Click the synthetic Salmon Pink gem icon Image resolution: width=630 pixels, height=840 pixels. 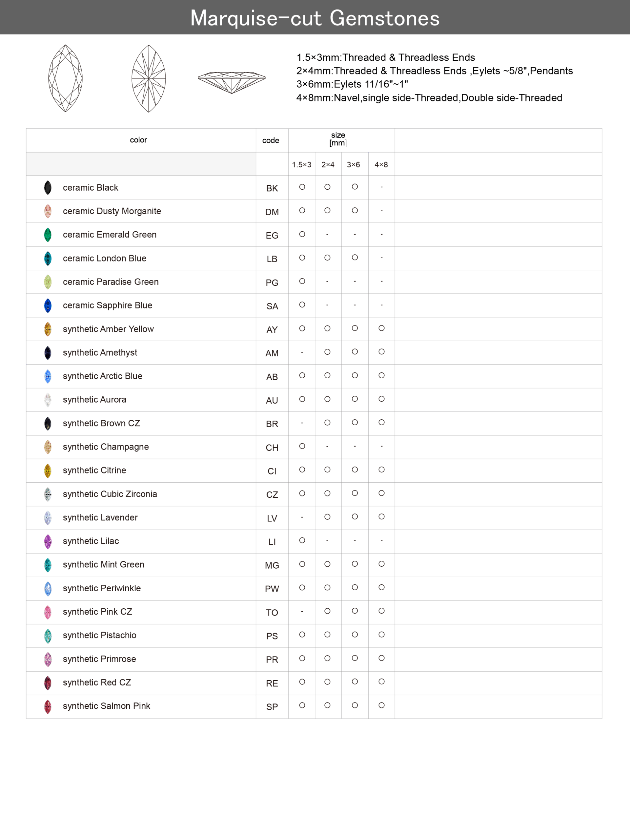(48, 706)
